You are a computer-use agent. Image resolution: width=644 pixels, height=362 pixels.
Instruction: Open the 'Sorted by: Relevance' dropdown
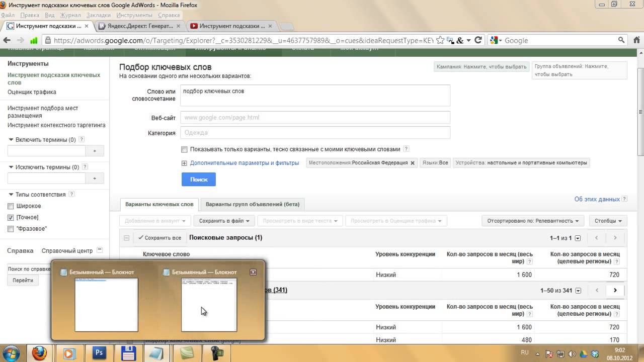coord(533,221)
